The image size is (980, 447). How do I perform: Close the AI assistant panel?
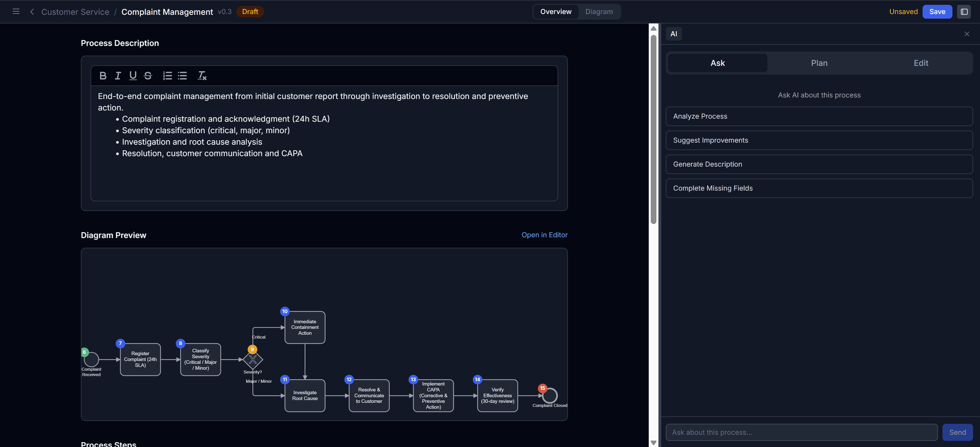(x=967, y=33)
